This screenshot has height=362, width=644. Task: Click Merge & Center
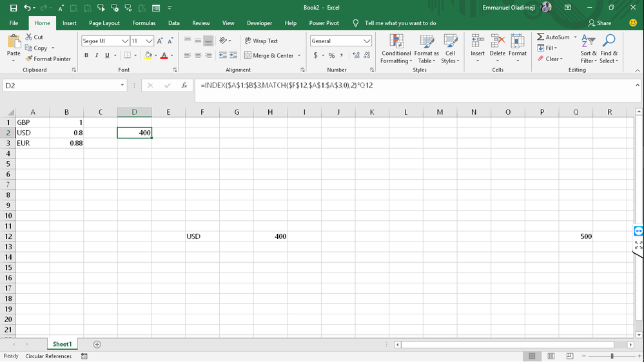(269, 55)
